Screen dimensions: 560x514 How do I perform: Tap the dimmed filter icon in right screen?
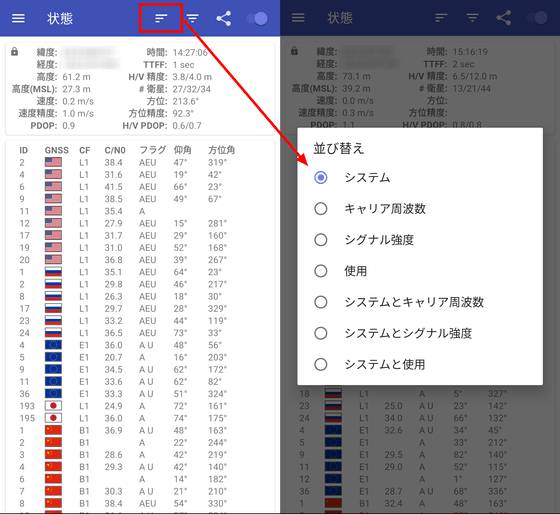pyautogui.click(x=472, y=18)
